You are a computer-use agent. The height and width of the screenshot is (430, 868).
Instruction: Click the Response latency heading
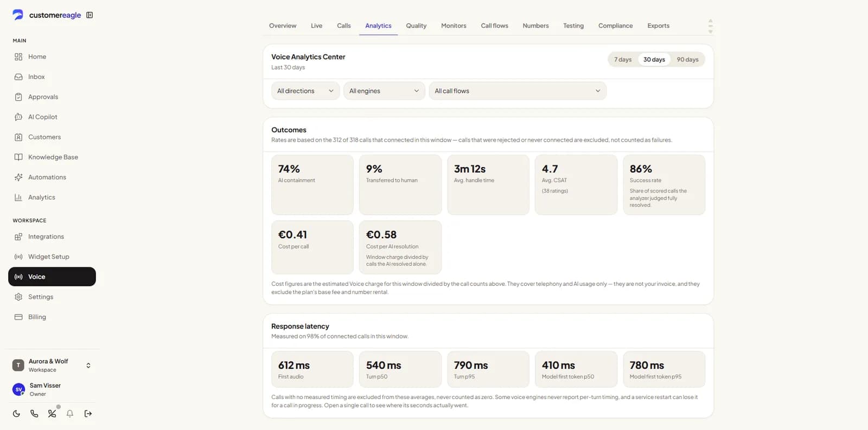300,326
